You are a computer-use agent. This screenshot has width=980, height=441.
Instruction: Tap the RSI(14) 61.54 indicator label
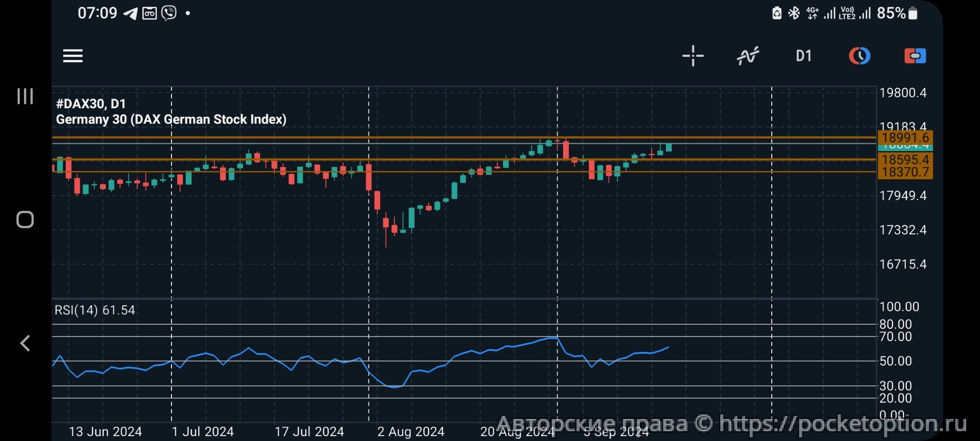(x=95, y=310)
